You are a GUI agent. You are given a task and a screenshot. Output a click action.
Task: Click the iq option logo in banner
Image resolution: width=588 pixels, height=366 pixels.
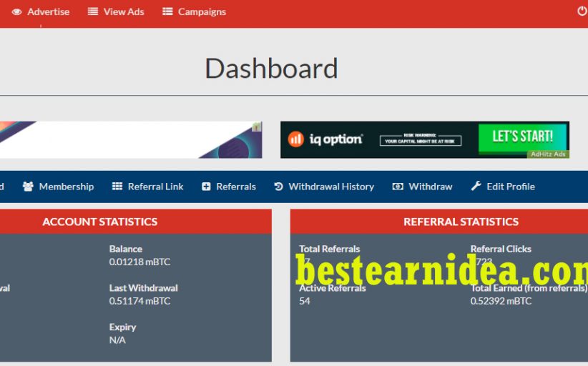pos(325,139)
